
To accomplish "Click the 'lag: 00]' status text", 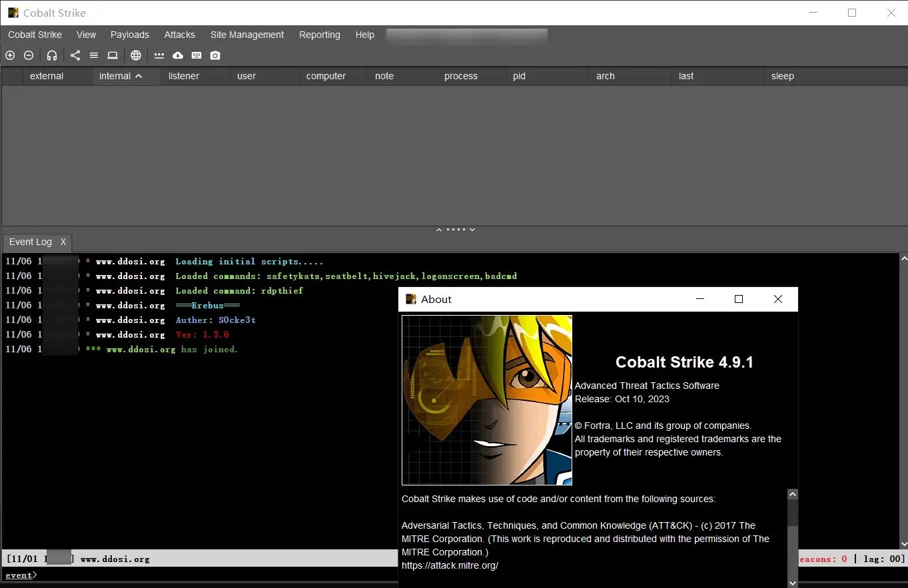I will tap(883, 559).
